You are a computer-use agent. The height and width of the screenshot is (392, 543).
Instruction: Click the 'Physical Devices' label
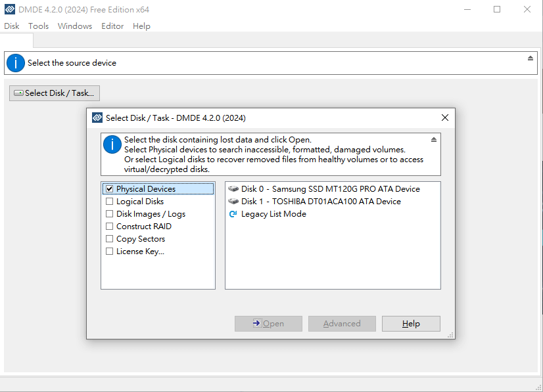pos(146,189)
